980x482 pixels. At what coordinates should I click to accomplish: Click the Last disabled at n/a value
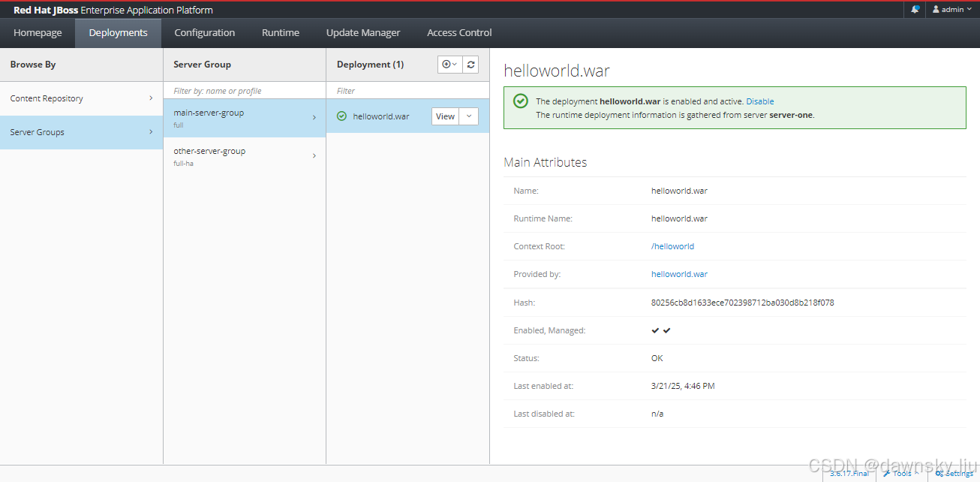[x=657, y=414]
